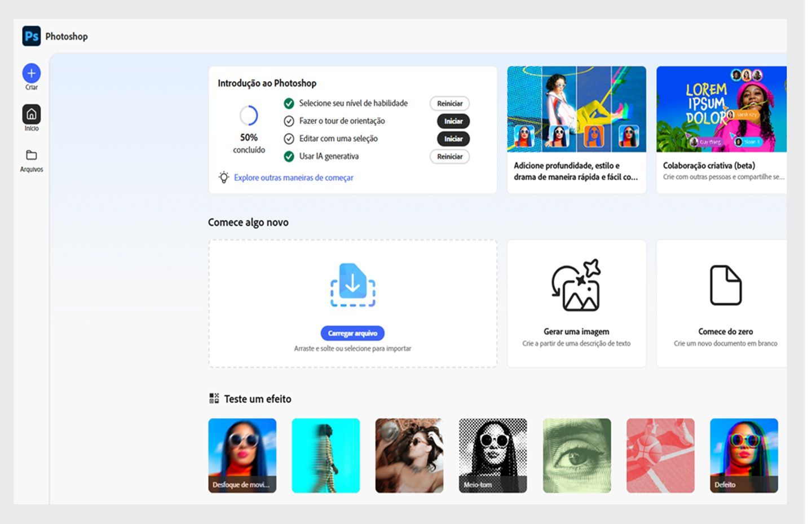This screenshot has height=524, width=812.
Task: Click the green check beside Usar IA generativa
Action: [x=289, y=157]
